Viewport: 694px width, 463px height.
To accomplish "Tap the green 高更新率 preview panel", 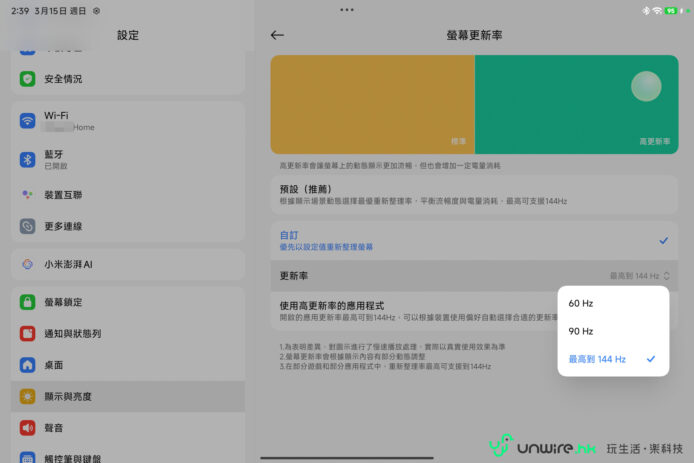I will (x=576, y=104).
